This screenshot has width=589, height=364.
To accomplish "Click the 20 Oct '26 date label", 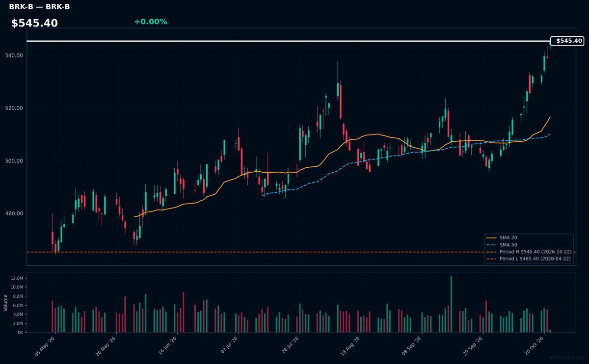I will (535, 346).
